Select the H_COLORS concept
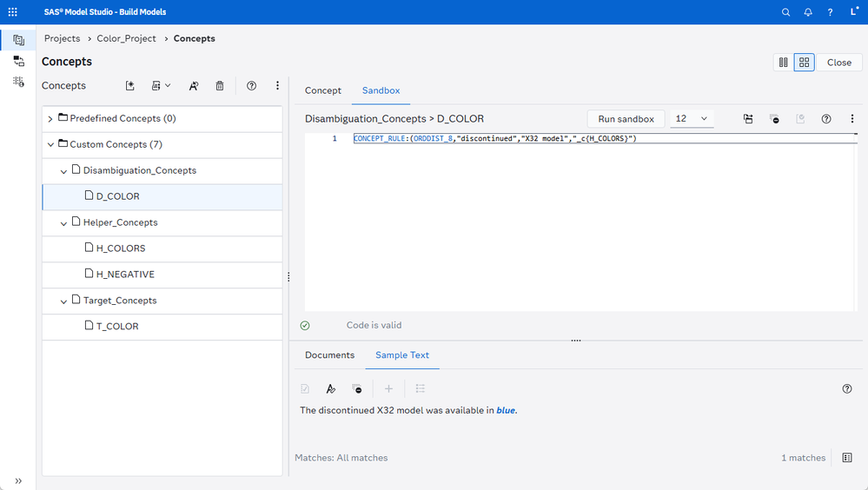Screen dimensions: 868x490 click(162, 248)
